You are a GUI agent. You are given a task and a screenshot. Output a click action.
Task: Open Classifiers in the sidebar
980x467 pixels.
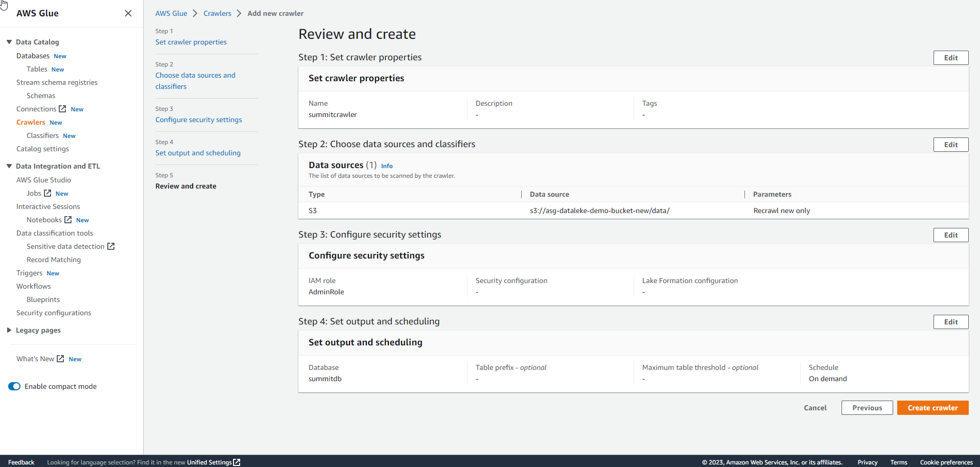[x=42, y=135]
